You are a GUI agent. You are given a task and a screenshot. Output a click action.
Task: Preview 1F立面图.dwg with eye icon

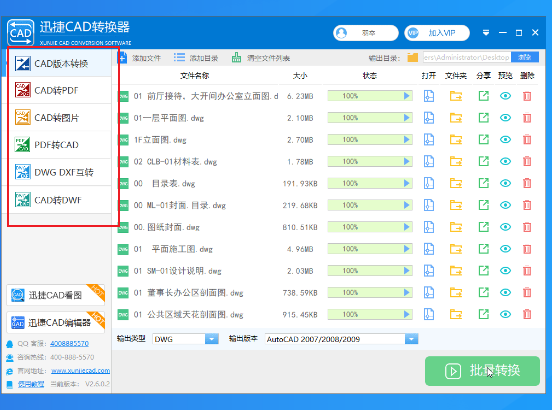pos(506,140)
